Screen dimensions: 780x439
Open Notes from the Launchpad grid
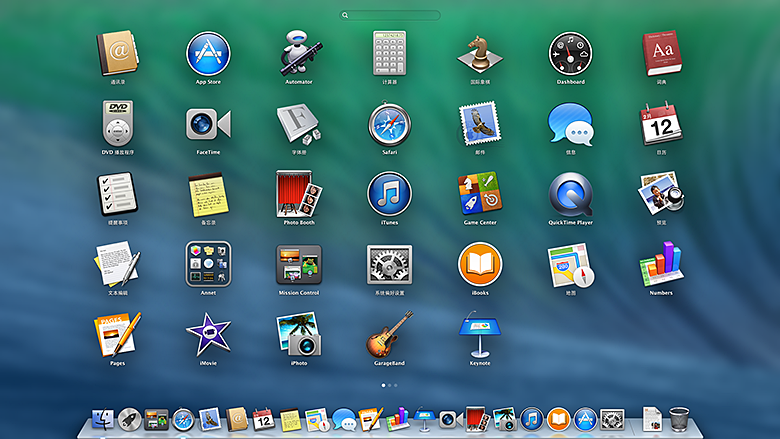coord(208,194)
